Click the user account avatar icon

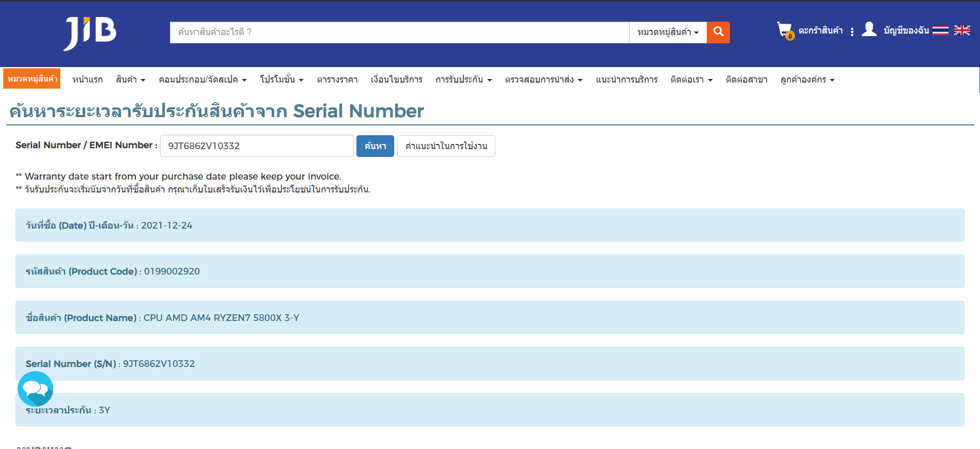(869, 29)
